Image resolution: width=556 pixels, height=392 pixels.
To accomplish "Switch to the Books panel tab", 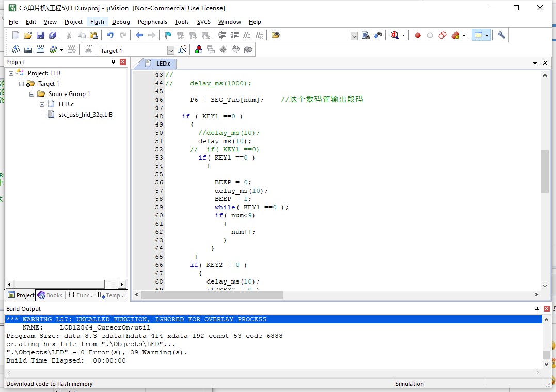I will [x=50, y=295].
